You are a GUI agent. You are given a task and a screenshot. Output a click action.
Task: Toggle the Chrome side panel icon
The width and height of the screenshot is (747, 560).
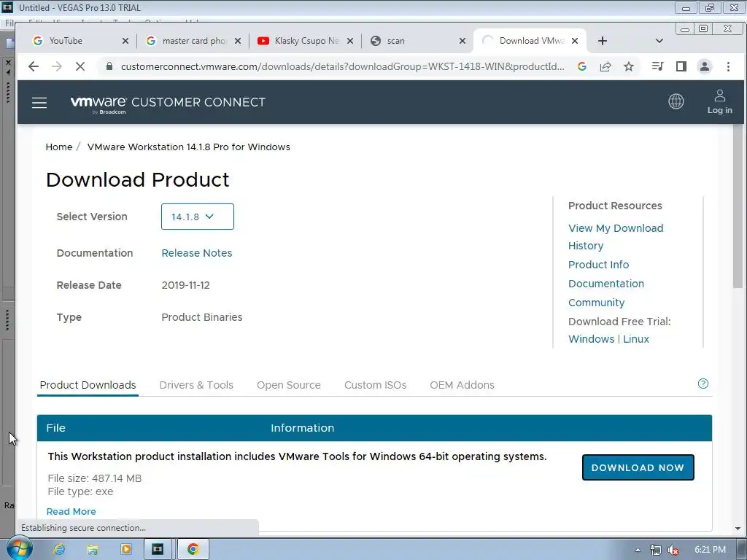click(x=681, y=66)
